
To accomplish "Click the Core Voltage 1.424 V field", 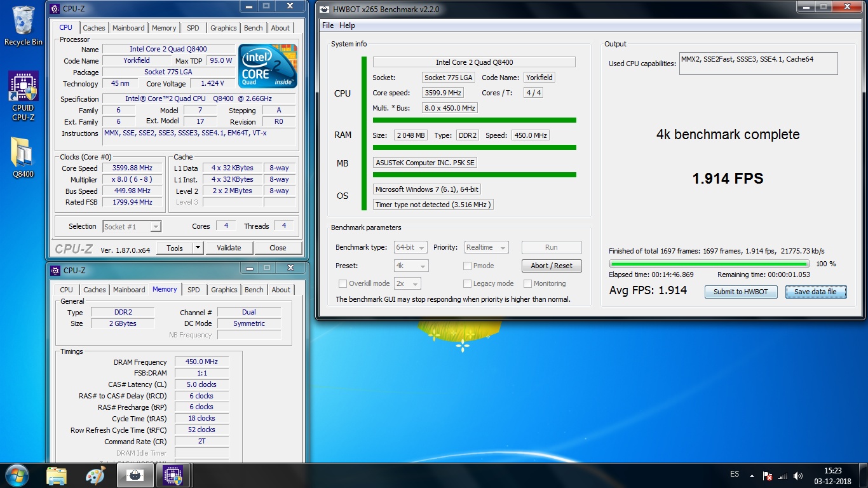I will click(212, 83).
